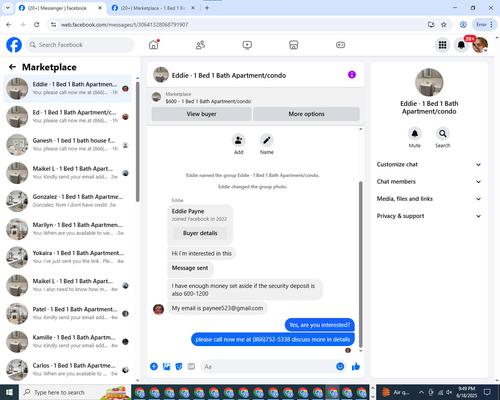
Task: Open the Patel conversation
Action: pos(68,314)
